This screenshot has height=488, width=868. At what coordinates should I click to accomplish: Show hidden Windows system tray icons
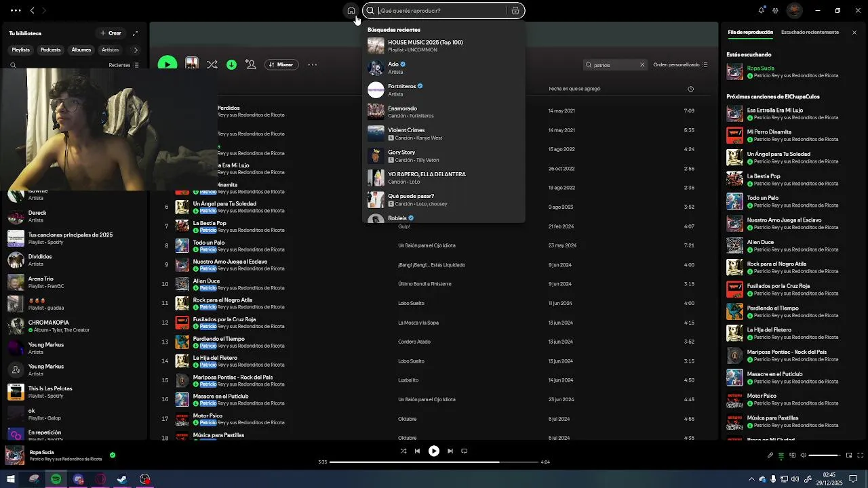(x=751, y=479)
